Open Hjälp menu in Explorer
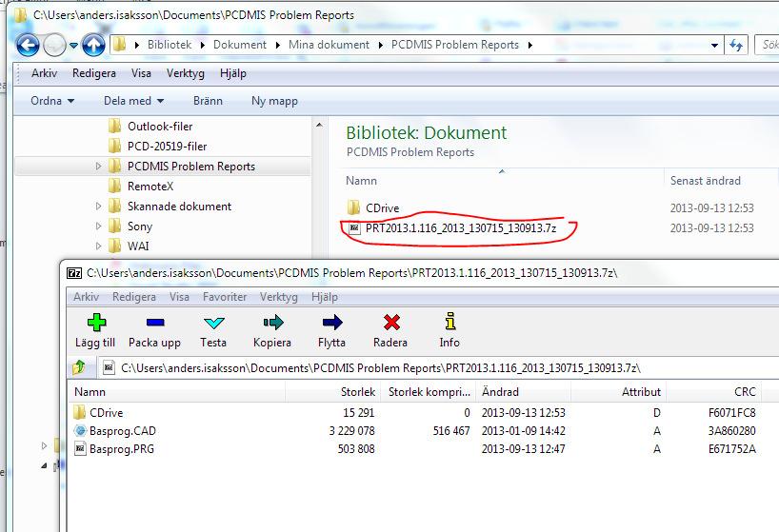Image resolution: width=779 pixels, height=532 pixels. point(233,73)
